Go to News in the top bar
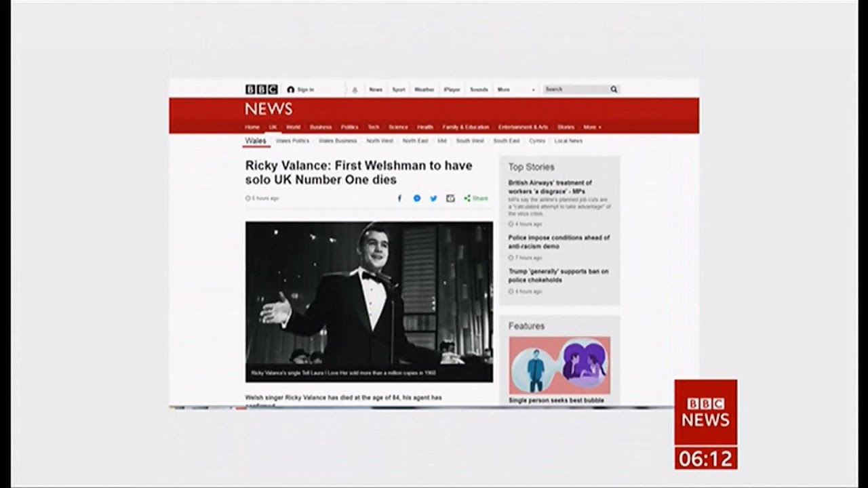The image size is (868, 488). tap(376, 89)
